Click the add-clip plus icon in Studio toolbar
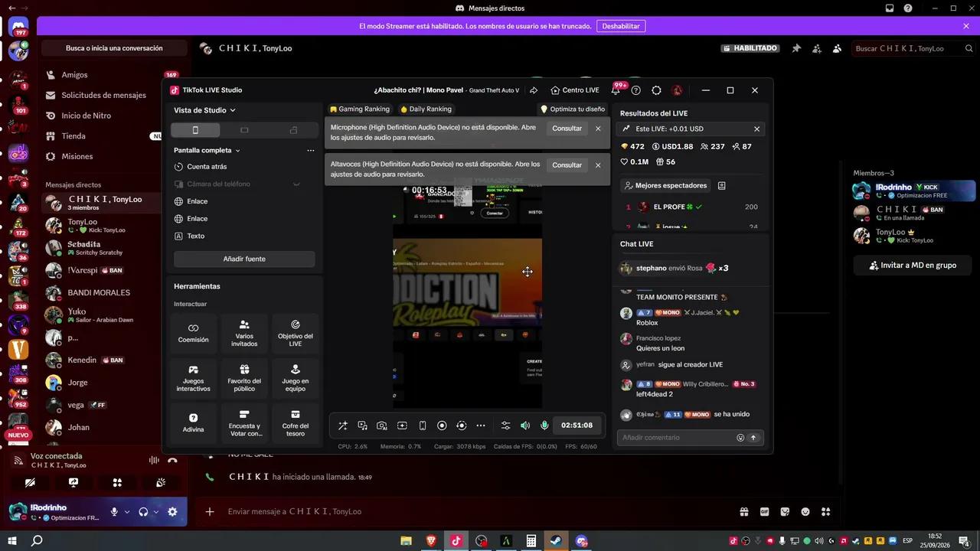This screenshot has width=980, height=551. tap(402, 425)
